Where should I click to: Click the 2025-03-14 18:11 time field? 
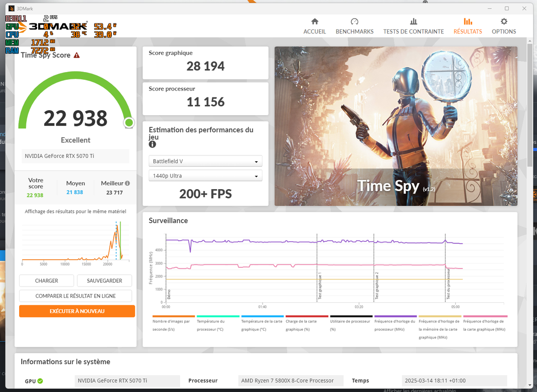pos(455,380)
